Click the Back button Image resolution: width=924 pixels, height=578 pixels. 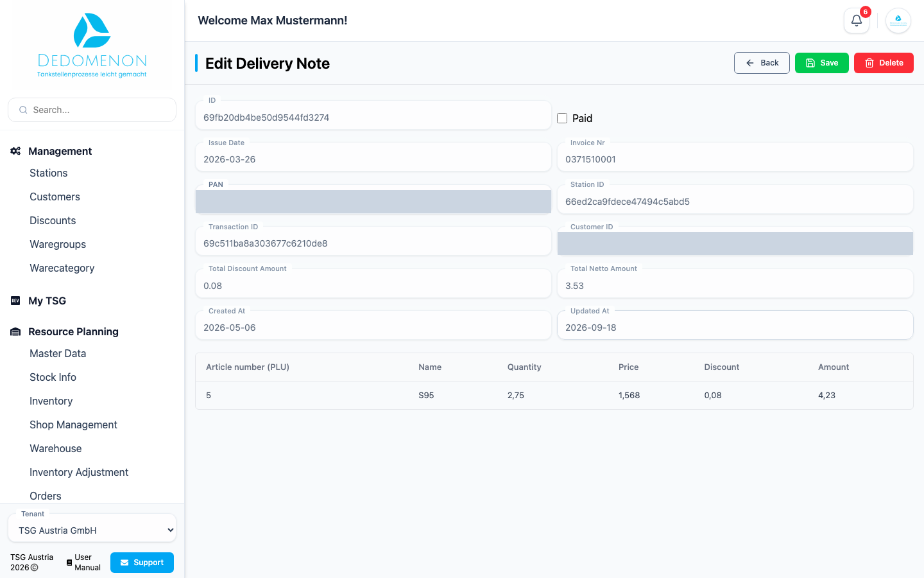(762, 63)
